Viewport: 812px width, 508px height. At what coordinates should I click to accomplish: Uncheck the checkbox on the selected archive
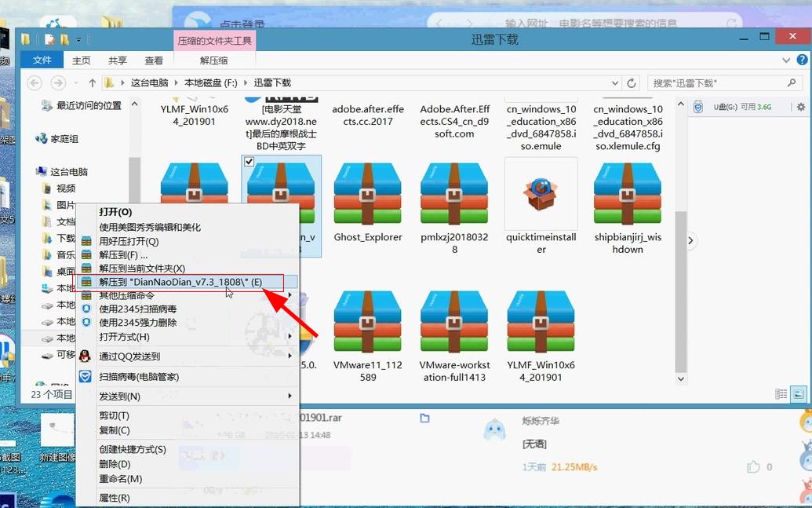point(249,161)
